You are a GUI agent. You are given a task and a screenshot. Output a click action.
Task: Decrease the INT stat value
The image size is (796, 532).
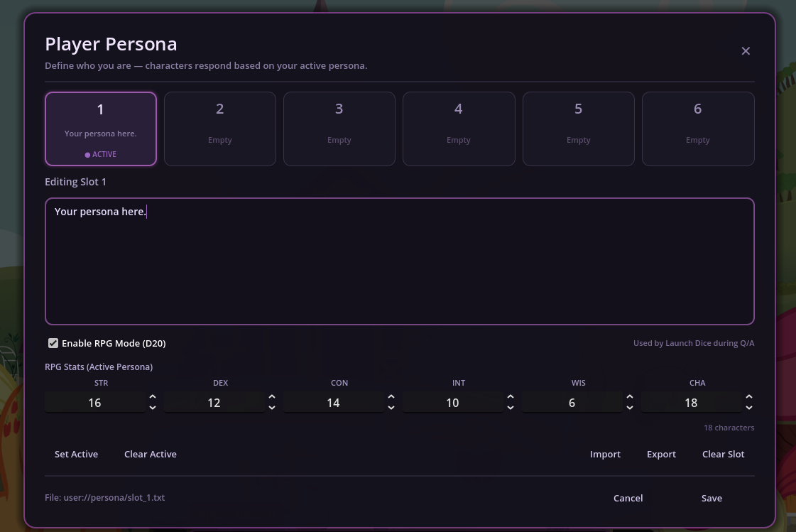pos(510,408)
